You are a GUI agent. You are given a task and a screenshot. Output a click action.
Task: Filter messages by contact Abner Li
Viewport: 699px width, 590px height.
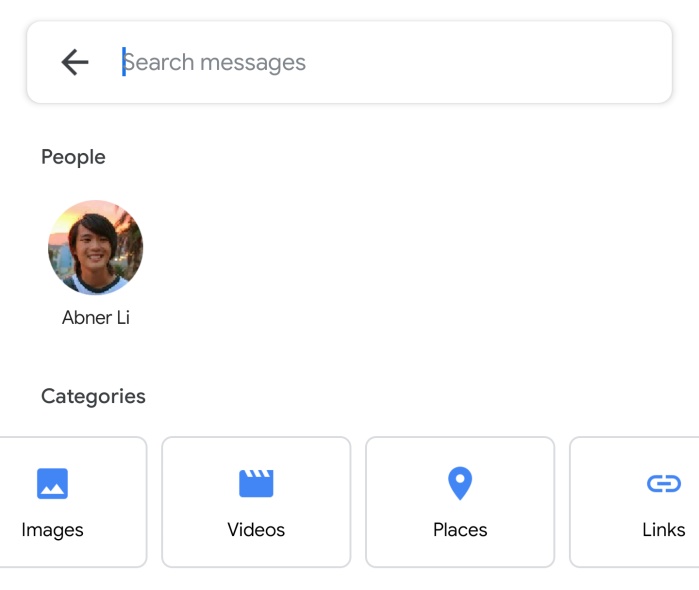tap(96, 262)
